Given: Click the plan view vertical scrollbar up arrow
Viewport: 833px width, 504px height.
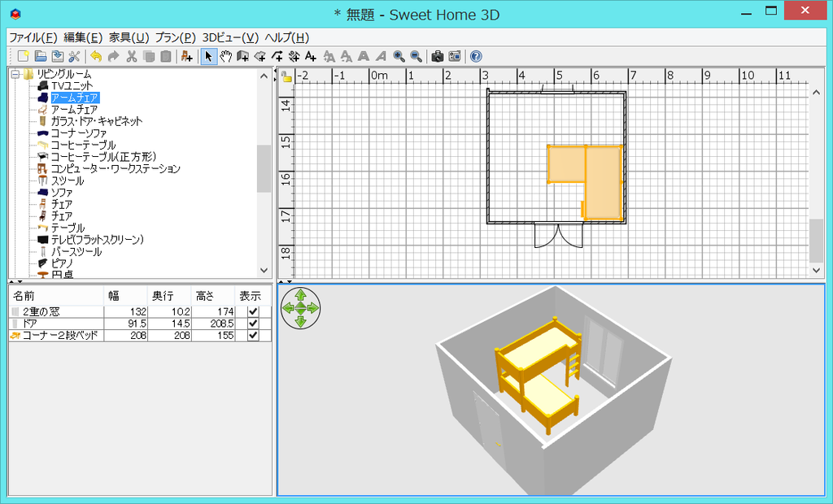Looking at the screenshot, I should 817,93.
